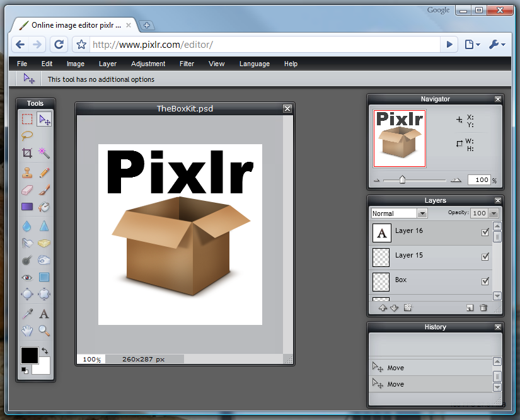Pick the Magic Wand tool
This screenshot has height=420, width=520.
click(x=44, y=152)
